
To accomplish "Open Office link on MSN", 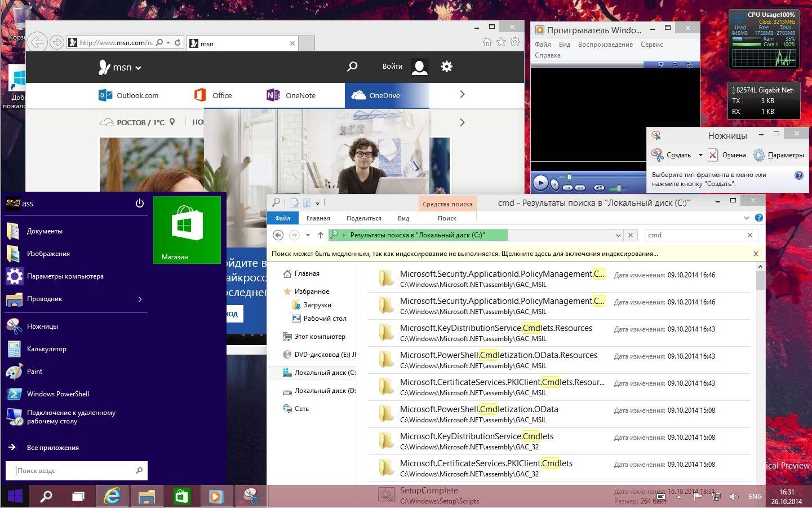I will (213, 95).
